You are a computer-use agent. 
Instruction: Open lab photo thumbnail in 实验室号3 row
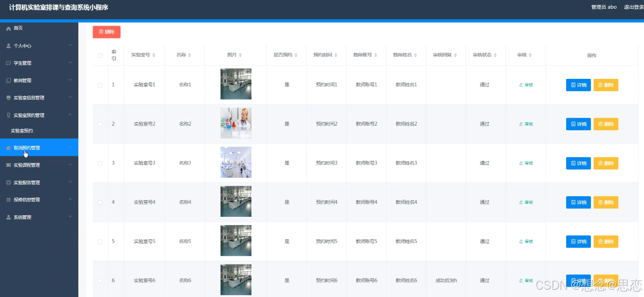point(236,162)
